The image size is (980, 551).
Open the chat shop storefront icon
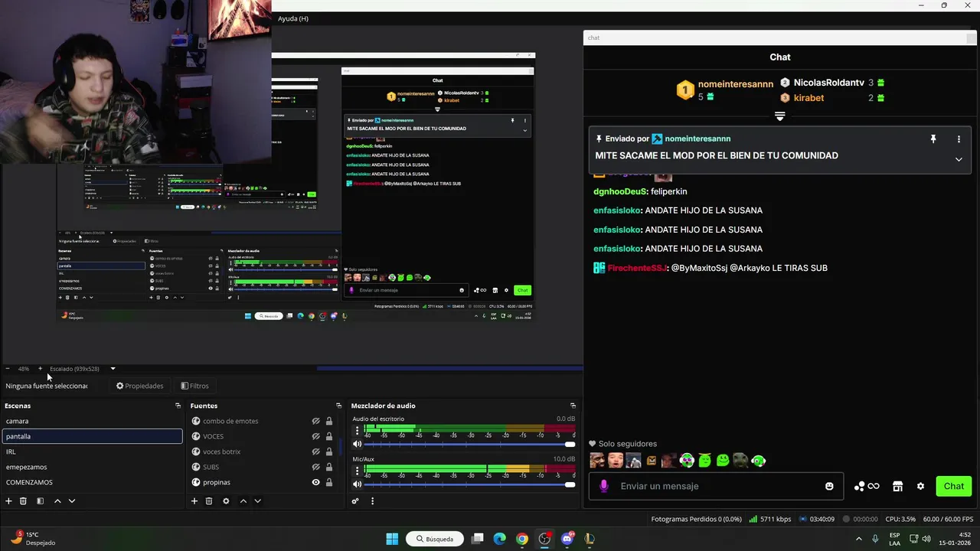click(897, 486)
